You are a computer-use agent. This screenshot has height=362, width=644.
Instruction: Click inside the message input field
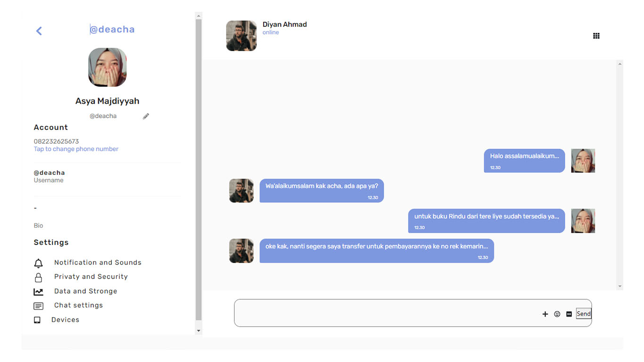point(377,313)
